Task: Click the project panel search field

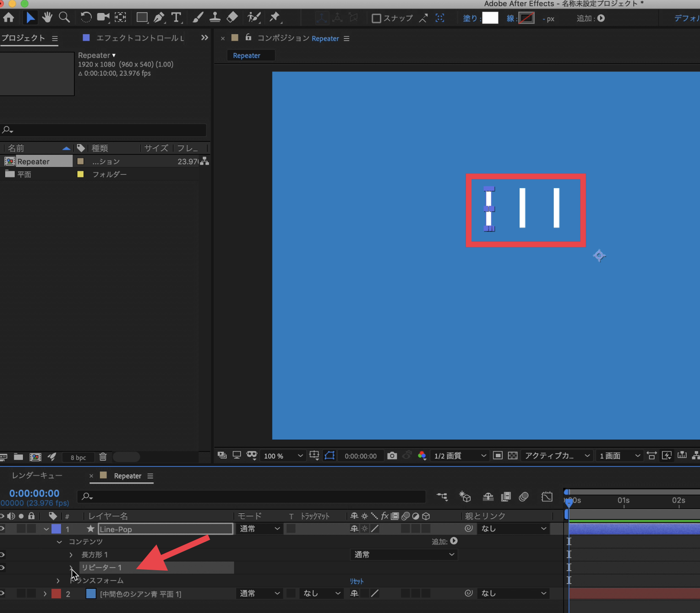Action: [104, 130]
